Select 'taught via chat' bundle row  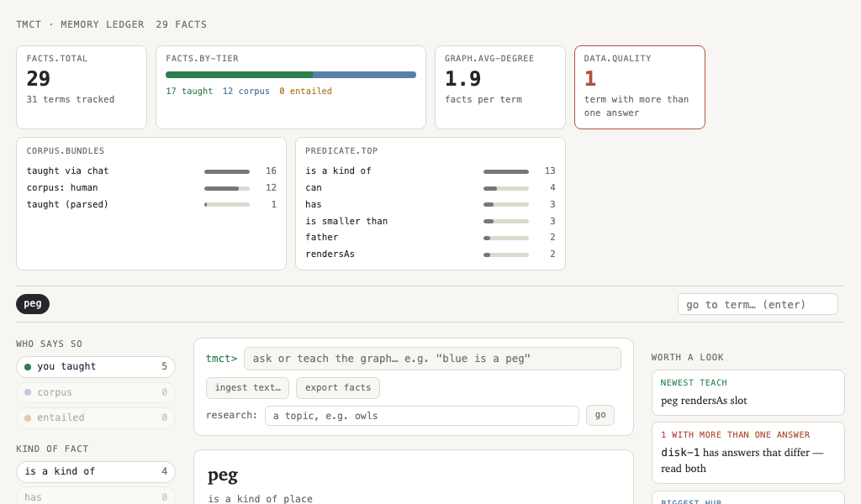(x=151, y=171)
